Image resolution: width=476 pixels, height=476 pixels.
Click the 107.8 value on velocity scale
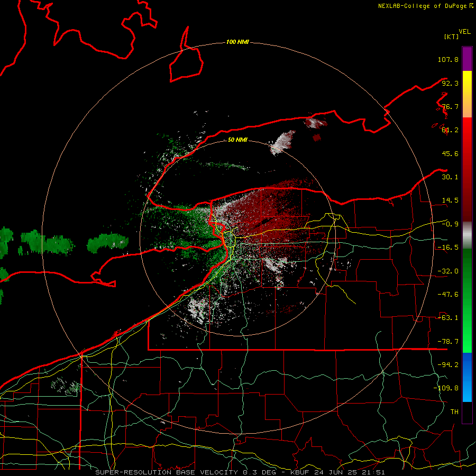tap(448, 59)
